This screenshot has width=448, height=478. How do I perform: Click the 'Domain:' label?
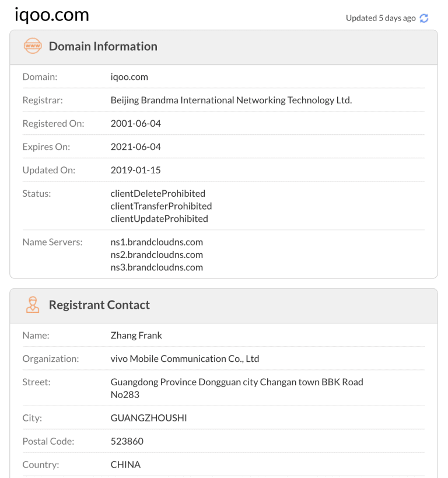tap(40, 77)
